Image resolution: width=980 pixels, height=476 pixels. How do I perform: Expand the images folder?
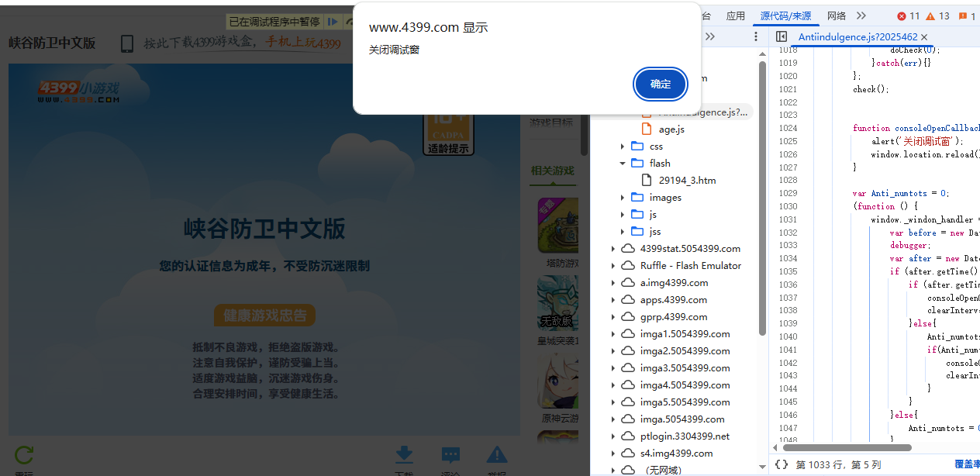623,198
